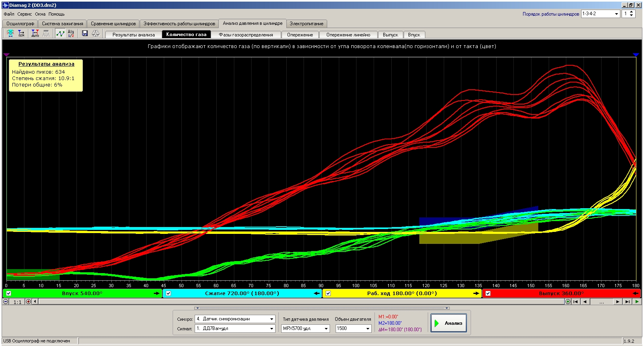Open the Выпуск sub-tab
Viewport: 644px width, 346px height.
click(390, 35)
